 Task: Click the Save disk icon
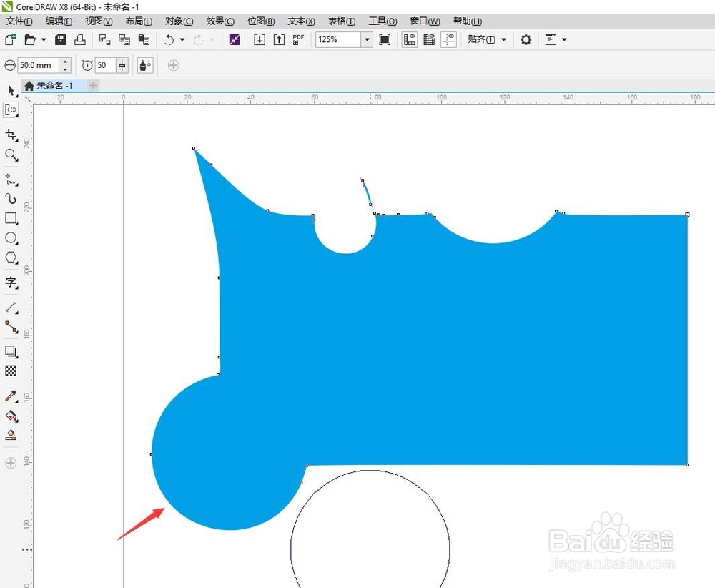[60, 39]
